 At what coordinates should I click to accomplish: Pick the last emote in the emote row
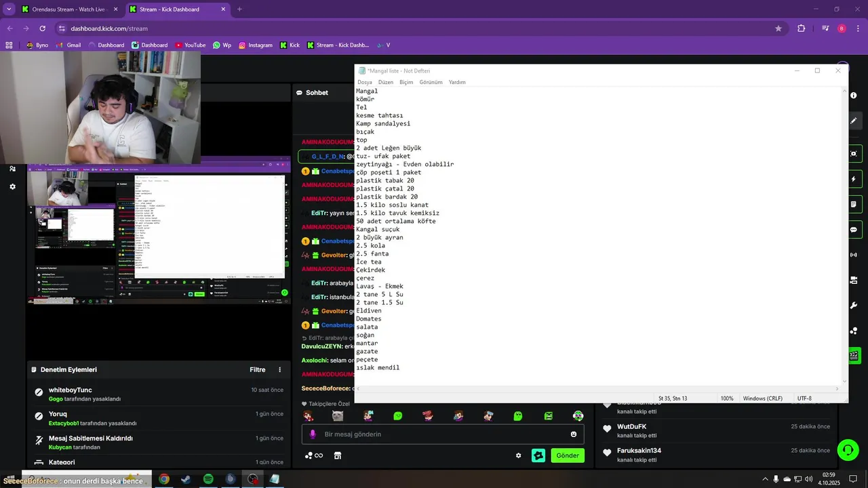[x=578, y=415]
